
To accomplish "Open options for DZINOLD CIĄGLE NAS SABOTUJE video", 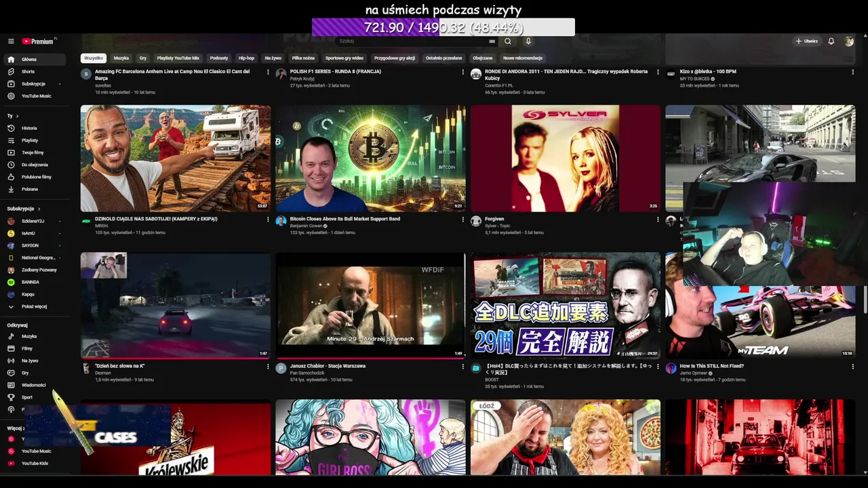I will tap(268, 220).
